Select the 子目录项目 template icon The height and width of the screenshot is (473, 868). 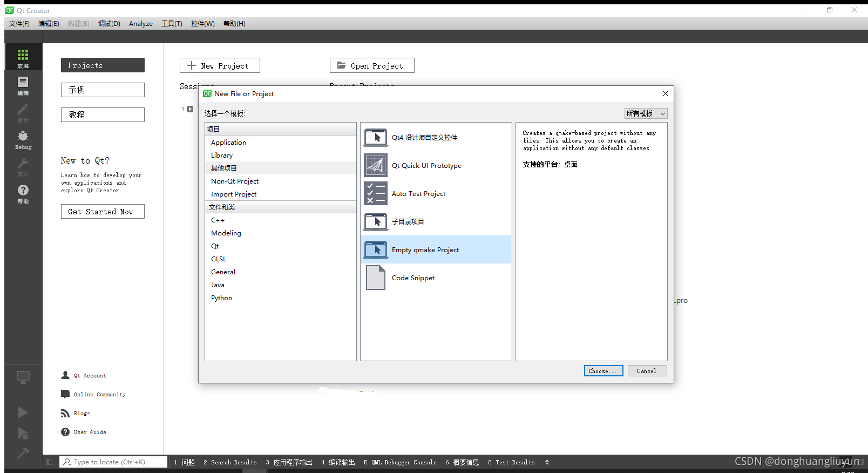coord(376,222)
